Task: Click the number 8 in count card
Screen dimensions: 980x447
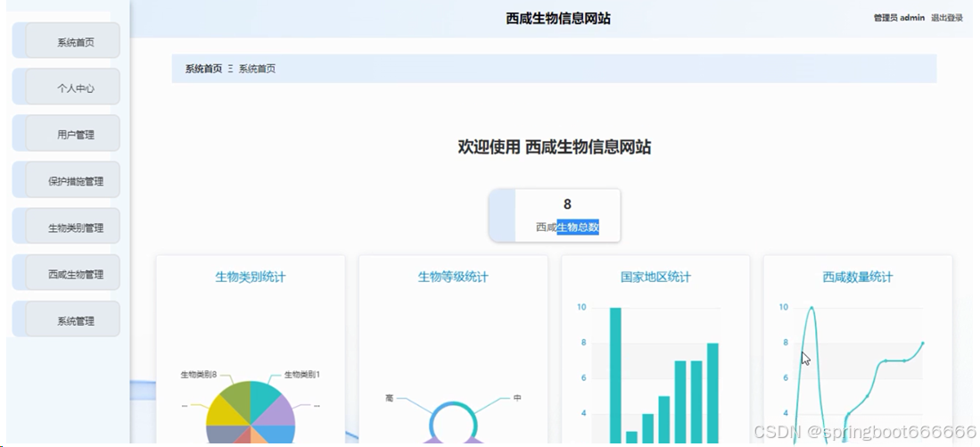Action: coord(567,204)
